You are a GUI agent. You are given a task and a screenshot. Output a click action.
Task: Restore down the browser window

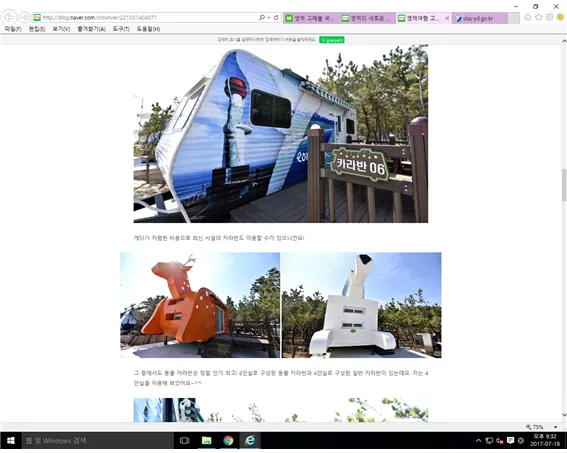(536, 6)
